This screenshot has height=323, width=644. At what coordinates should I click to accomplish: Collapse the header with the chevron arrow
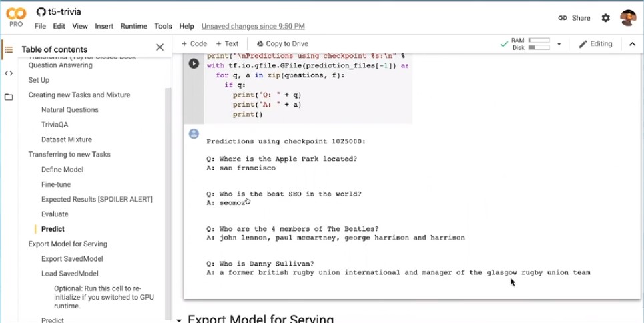[x=631, y=44]
